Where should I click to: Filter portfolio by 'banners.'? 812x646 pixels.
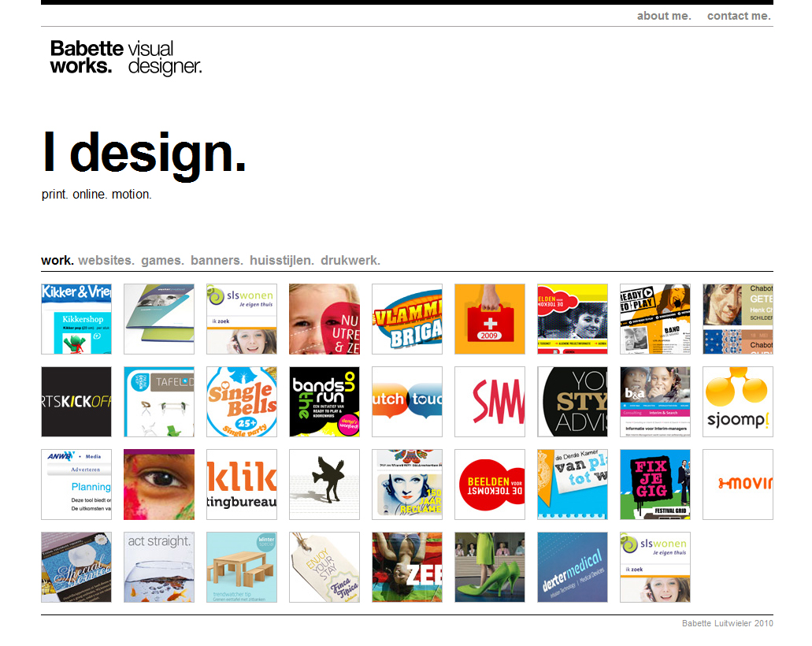coord(217,260)
